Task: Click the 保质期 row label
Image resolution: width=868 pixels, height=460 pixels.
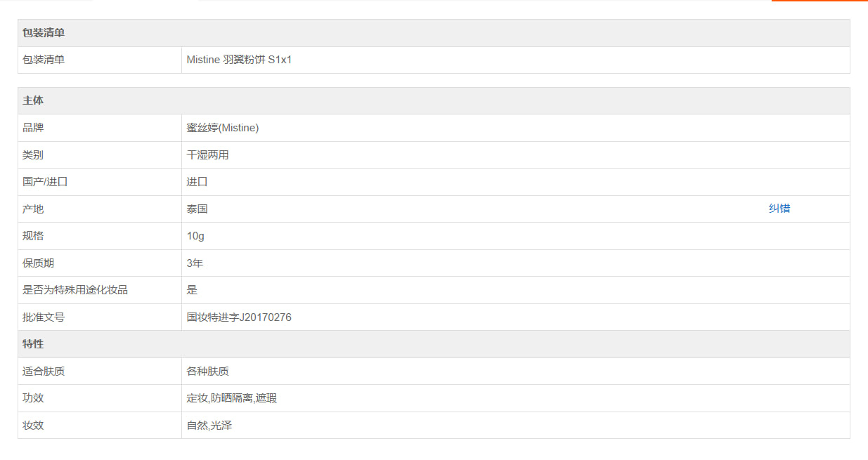Action: (38, 263)
